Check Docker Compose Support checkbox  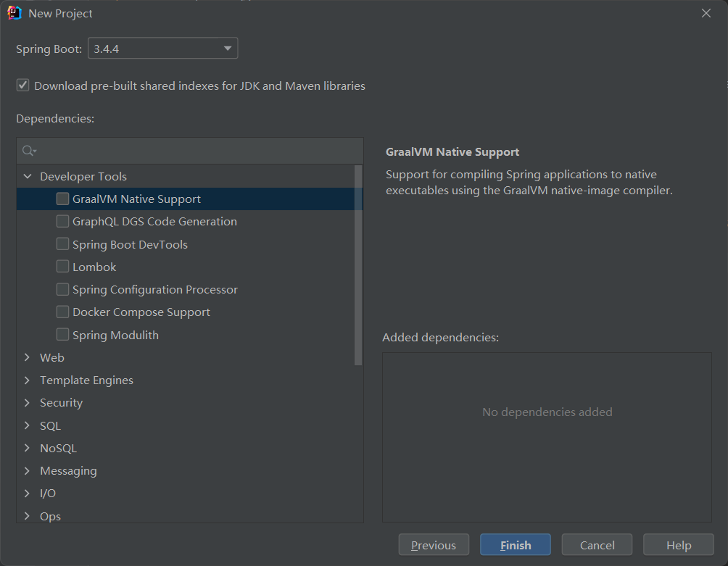[62, 312]
